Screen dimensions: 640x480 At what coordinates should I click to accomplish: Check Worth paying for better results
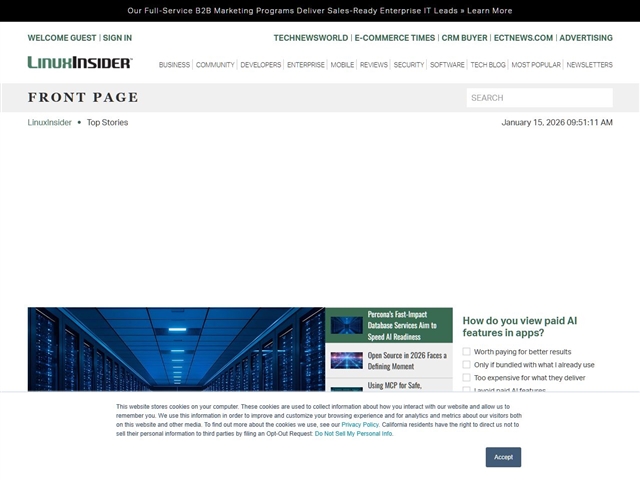click(467, 351)
